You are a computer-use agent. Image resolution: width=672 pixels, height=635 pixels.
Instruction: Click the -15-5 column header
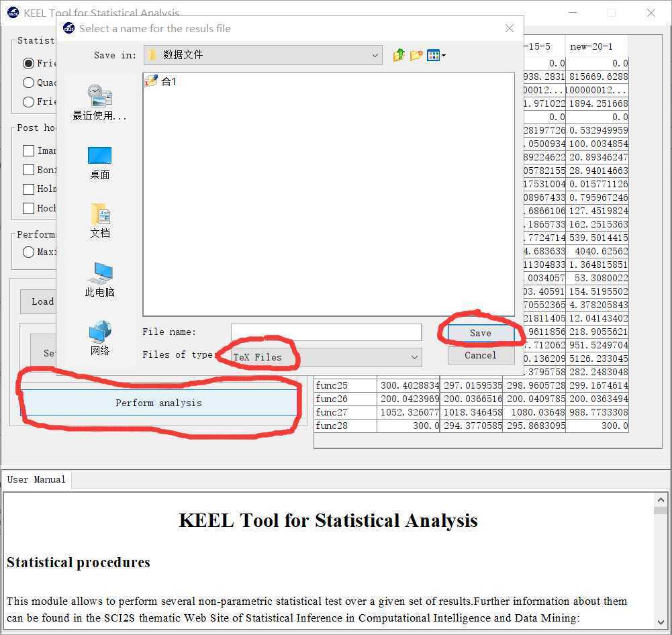click(x=544, y=46)
